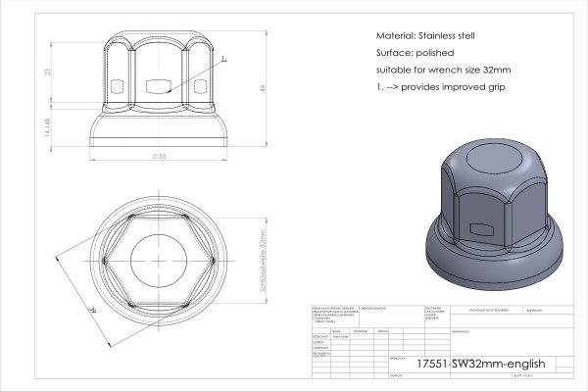Image resolution: width=588 pixels, height=392 pixels.
Task: Select the 'Material: Stainless stell' note
Action: pyautogui.click(x=425, y=36)
